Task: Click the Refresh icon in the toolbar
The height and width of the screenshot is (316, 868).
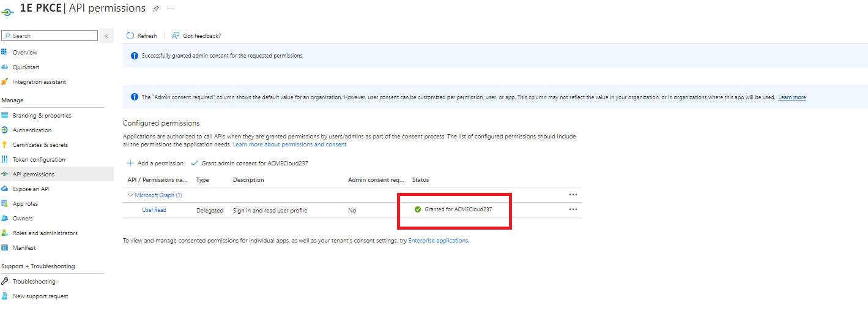Action: point(130,36)
